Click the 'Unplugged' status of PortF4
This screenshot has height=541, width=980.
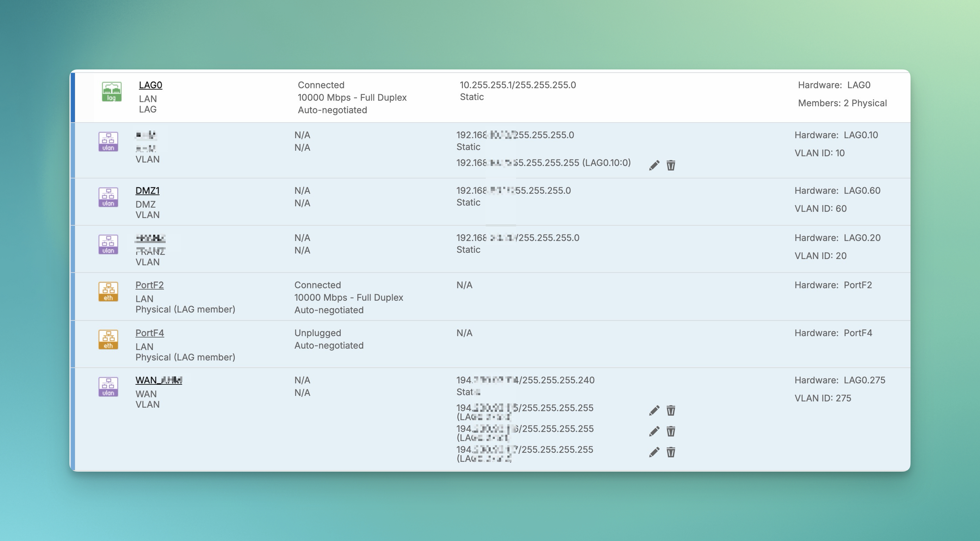coord(318,333)
